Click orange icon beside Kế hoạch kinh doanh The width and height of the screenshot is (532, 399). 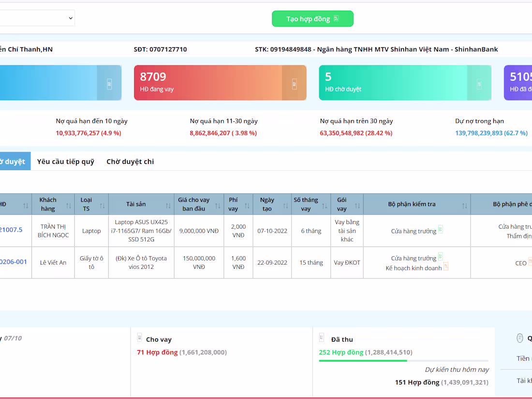pos(446,266)
